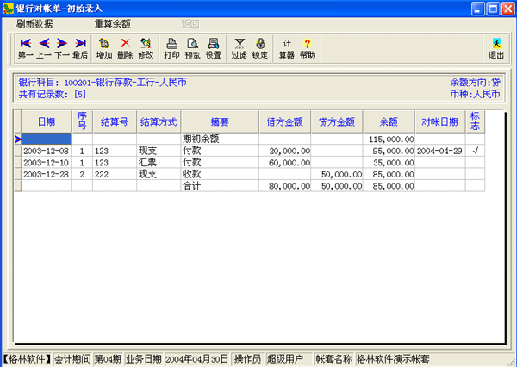
Task: Jump to the last record (最后)
Action: coord(80,48)
